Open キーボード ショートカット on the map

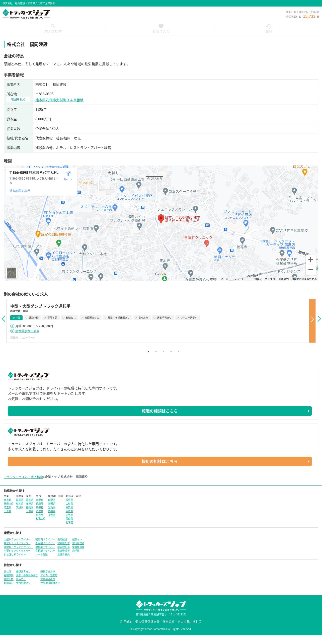pyautogui.click(x=236, y=279)
